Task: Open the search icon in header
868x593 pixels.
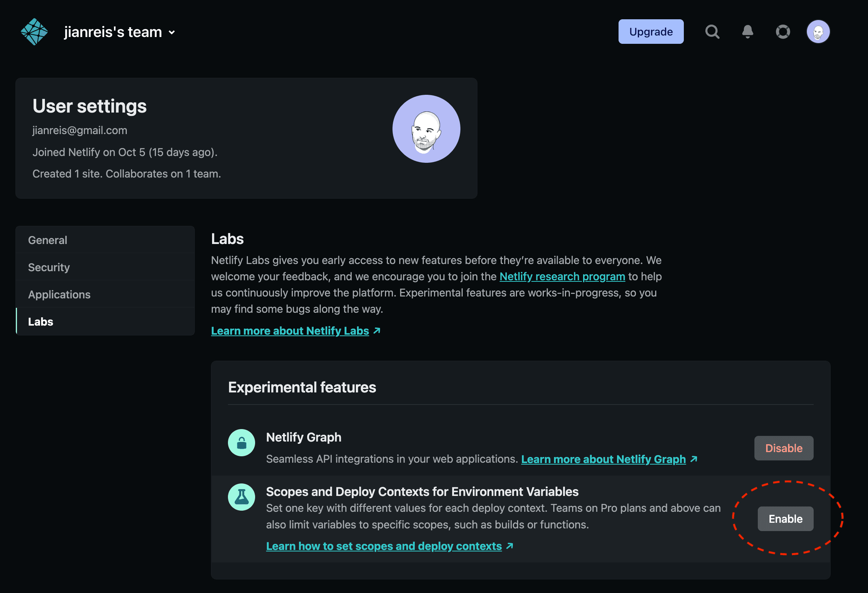Action: coord(712,32)
